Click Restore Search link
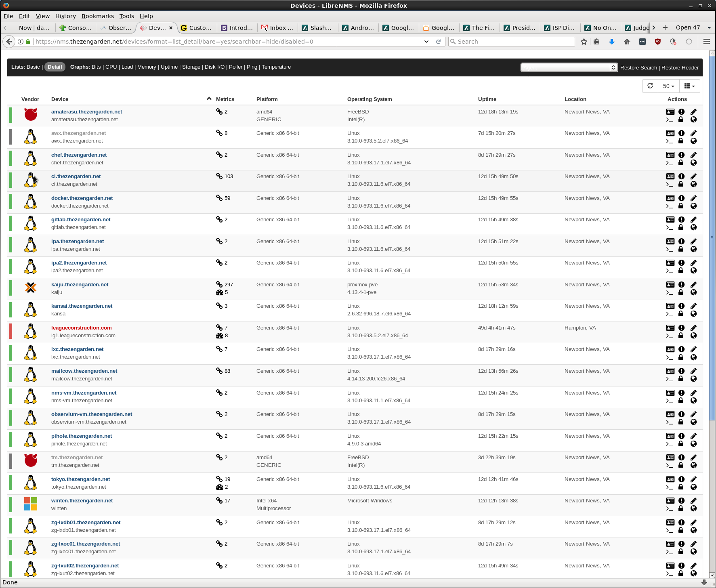This screenshot has width=716, height=588. click(x=638, y=68)
